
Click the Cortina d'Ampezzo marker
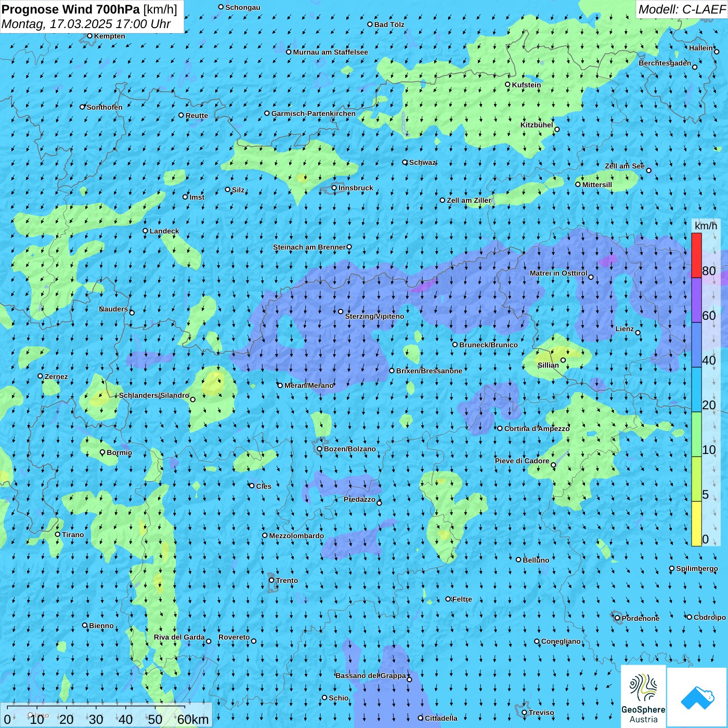click(500, 428)
